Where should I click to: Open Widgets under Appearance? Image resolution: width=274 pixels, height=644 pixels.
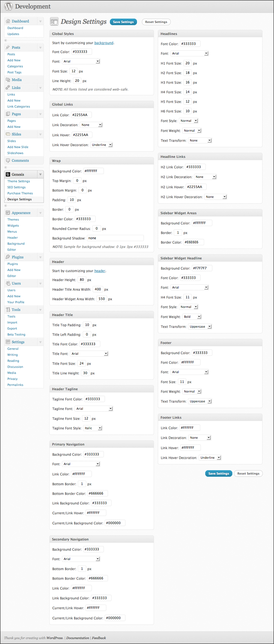pos(13,225)
